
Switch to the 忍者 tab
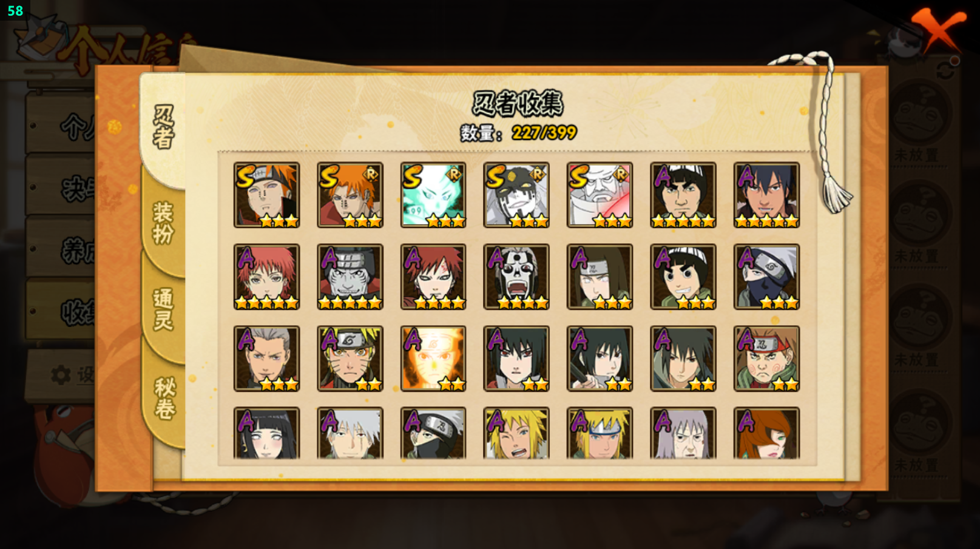(x=163, y=127)
